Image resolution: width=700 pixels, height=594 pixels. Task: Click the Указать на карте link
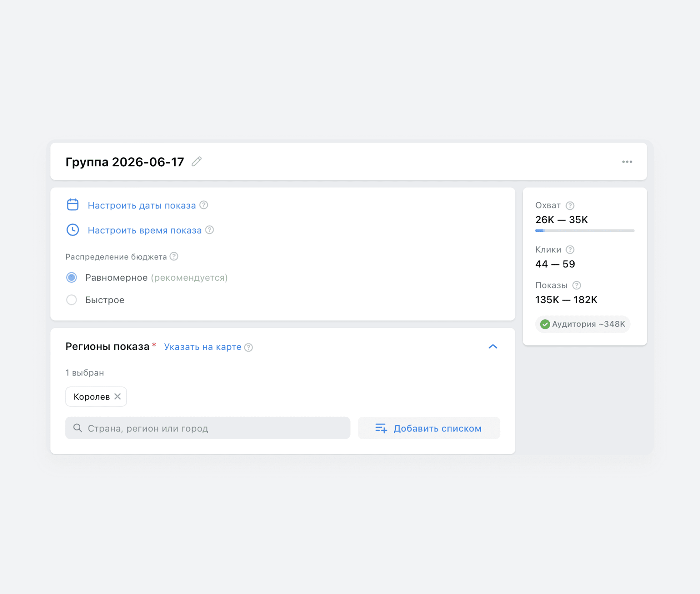(x=202, y=347)
